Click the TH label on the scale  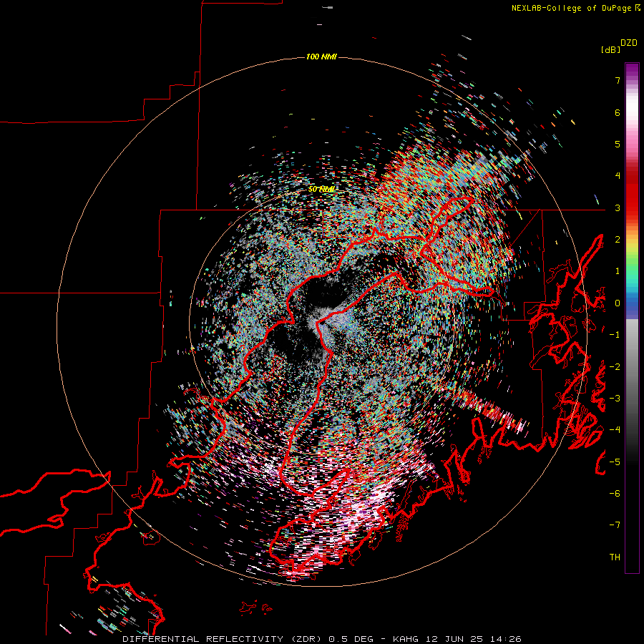[615, 557]
